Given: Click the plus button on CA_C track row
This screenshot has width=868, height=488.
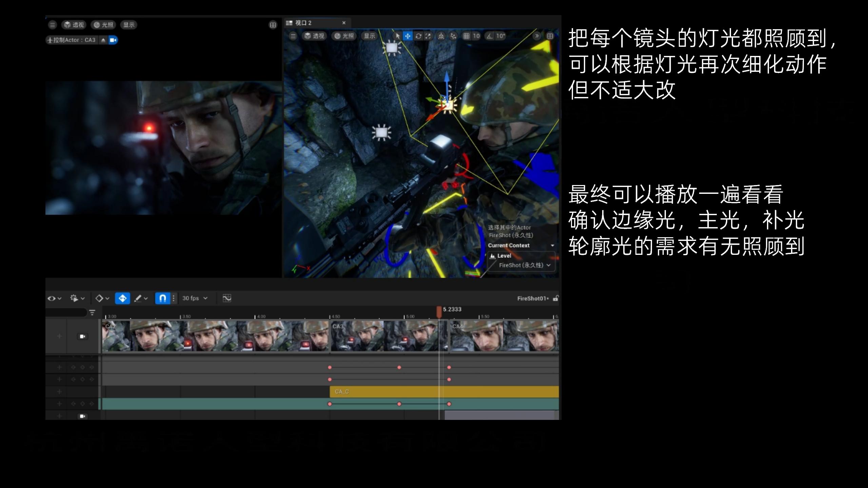Looking at the screenshot, I should (59, 392).
